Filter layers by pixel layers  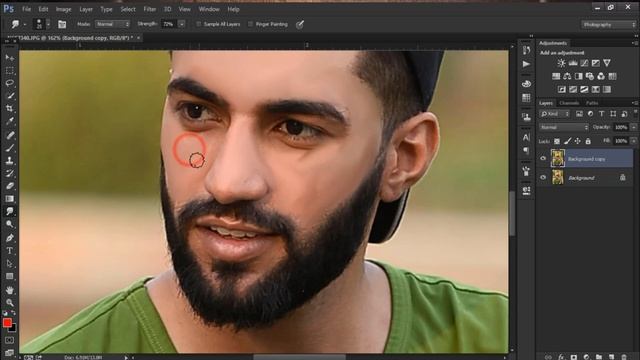coord(579,114)
